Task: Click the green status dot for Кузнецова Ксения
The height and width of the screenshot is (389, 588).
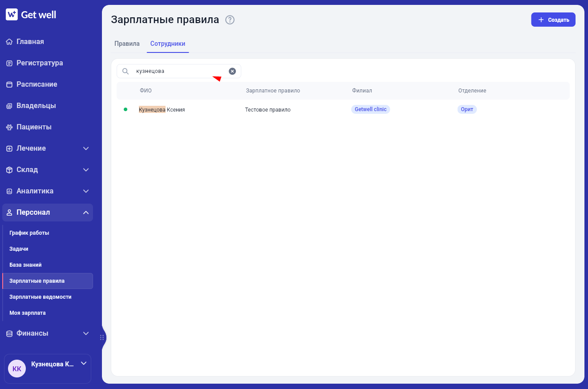Action: click(126, 109)
